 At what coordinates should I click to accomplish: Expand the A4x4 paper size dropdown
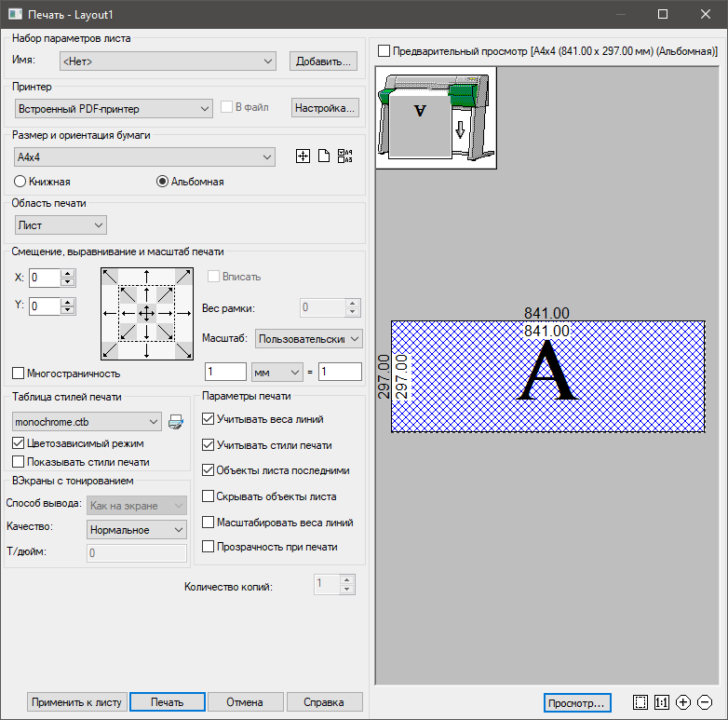click(145, 156)
